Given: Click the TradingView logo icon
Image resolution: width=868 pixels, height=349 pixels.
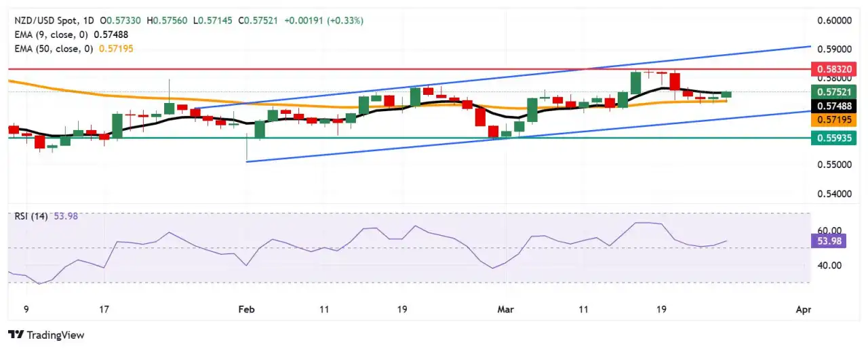Looking at the screenshot, I should click(16, 335).
